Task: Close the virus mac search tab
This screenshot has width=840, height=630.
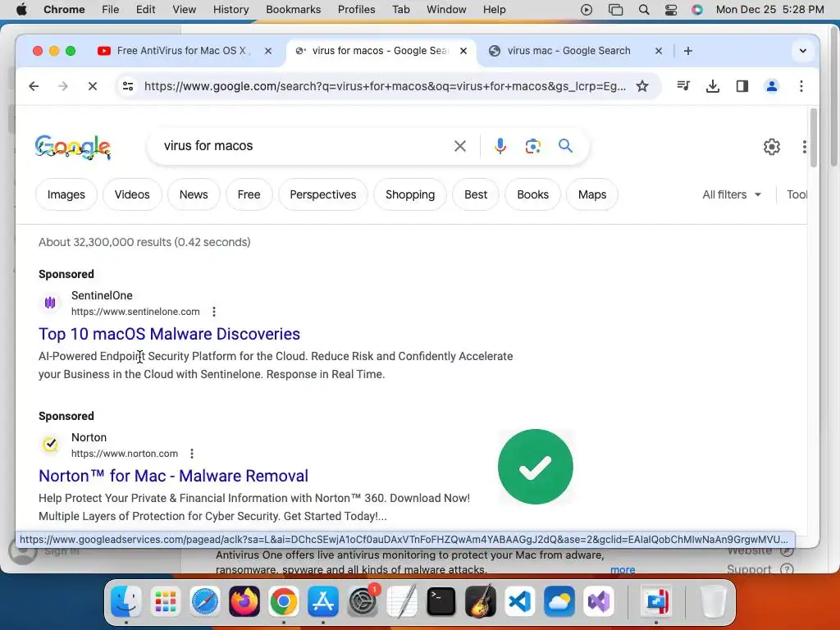Action: [x=659, y=51]
